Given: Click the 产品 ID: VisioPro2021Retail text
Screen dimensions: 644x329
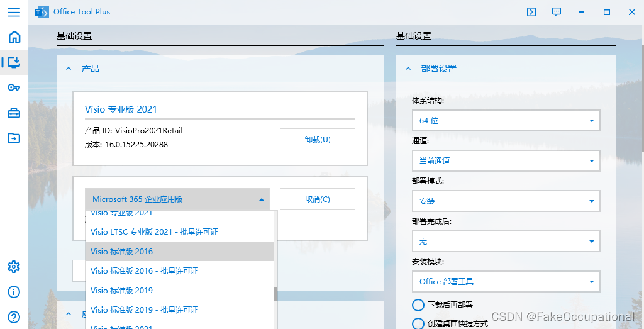Looking at the screenshot, I should click(x=133, y=131).
